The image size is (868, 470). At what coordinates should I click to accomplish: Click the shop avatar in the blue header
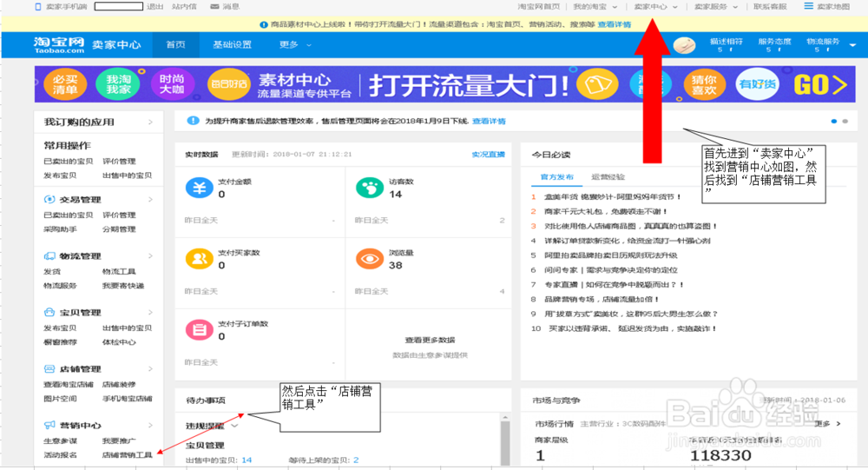coord(684,45)
